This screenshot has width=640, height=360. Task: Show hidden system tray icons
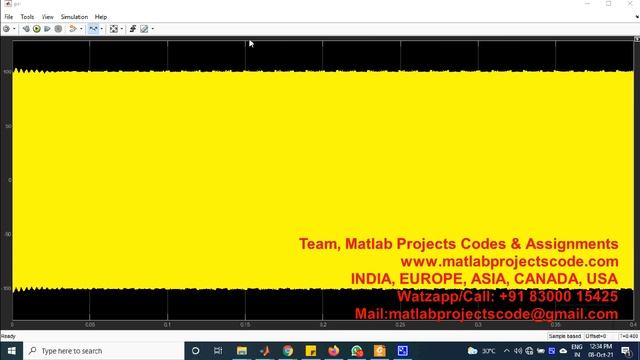tap(507, 351)
